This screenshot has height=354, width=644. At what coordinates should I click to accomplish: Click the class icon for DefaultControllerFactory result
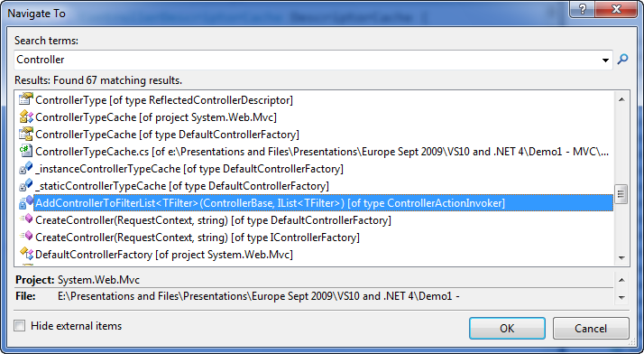click(26, 254)
